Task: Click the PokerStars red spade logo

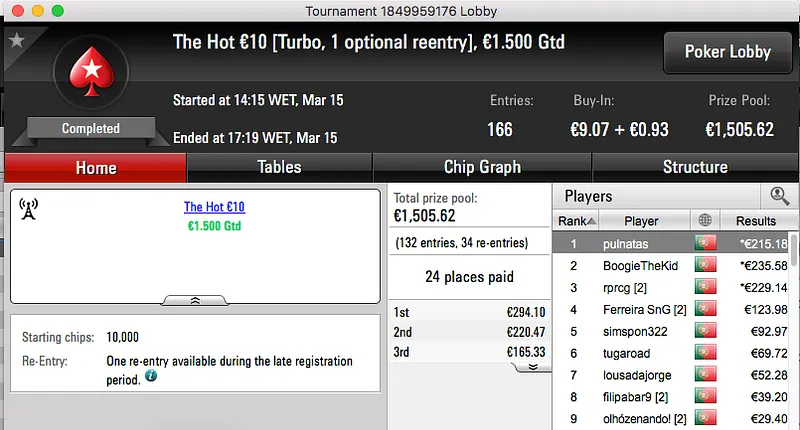Action: pyautogui.click(x=90, y=72)
